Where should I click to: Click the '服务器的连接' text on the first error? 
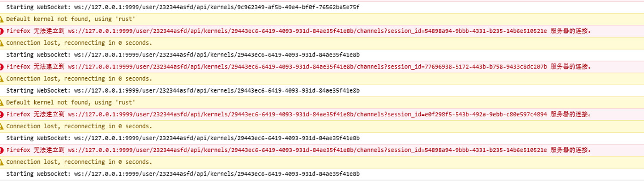click(x=571, y=31)
